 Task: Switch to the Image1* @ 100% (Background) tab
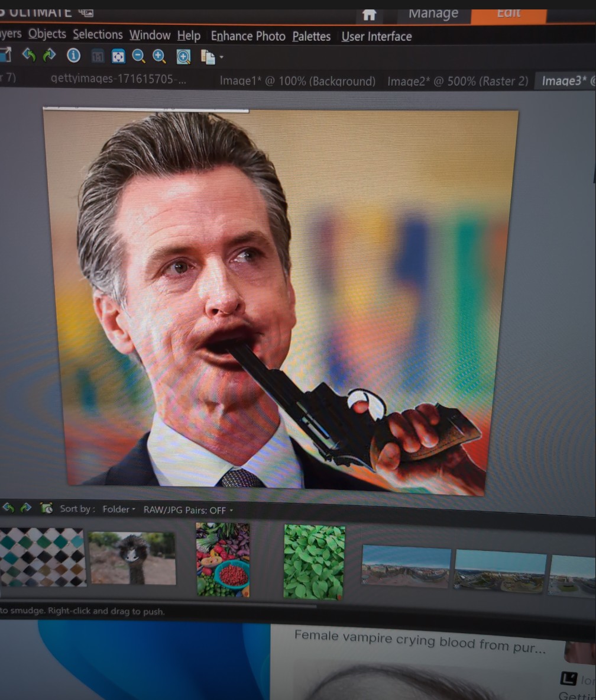click(x=297, y=81)
